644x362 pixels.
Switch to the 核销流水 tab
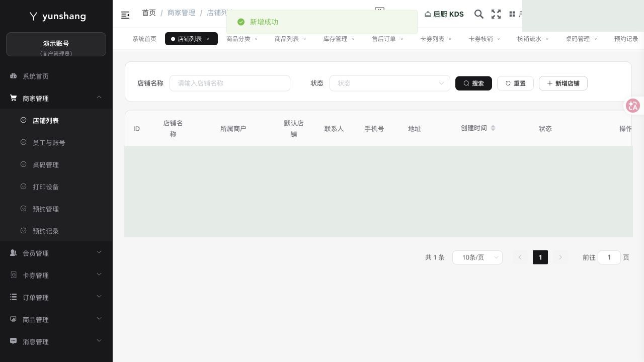[x=529, y=39]
